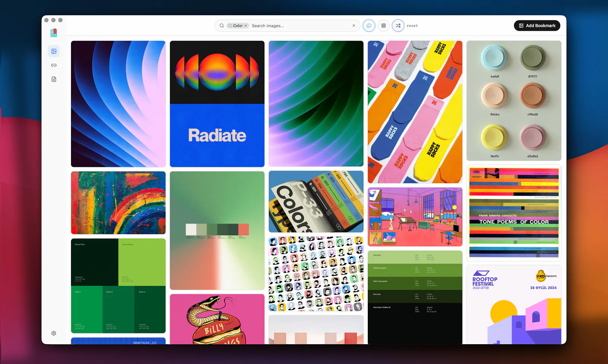Screen dimensions: 608x364
Task: Toggle the collections view button
Action: tap(369, 26)
